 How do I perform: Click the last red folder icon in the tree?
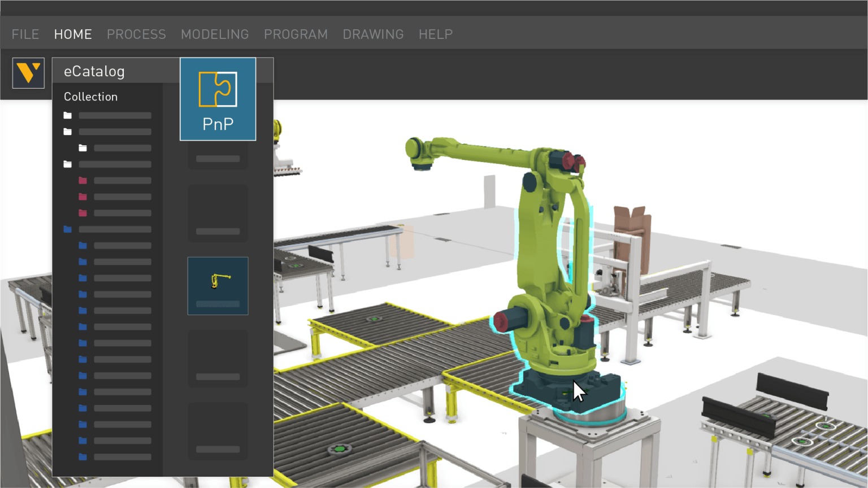click(x=83, y=213)
